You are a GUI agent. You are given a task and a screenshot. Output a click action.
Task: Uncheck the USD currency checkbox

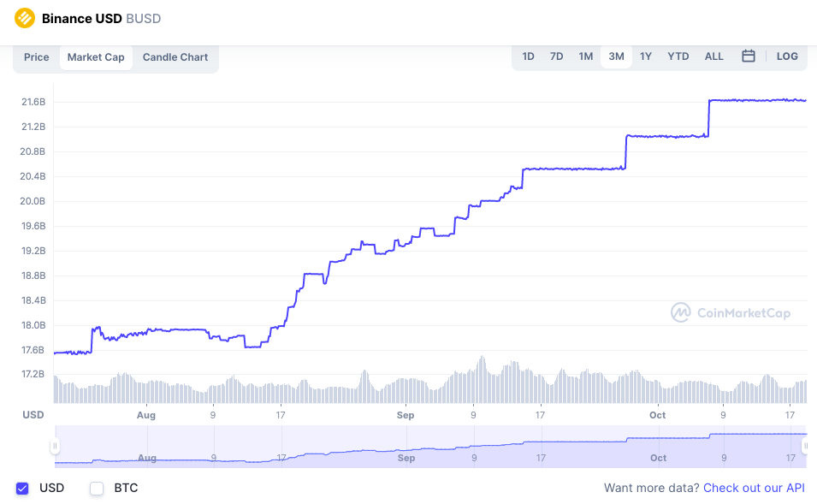tap(22, 489)
